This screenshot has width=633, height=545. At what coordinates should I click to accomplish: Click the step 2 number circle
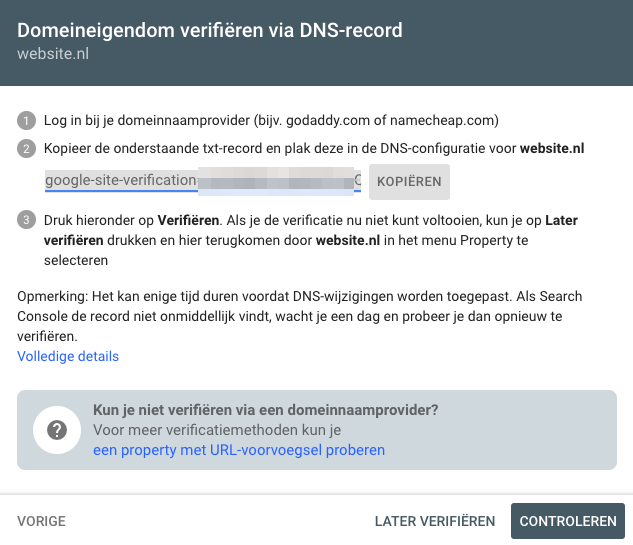pyautogui.click(x=26, y=149)
